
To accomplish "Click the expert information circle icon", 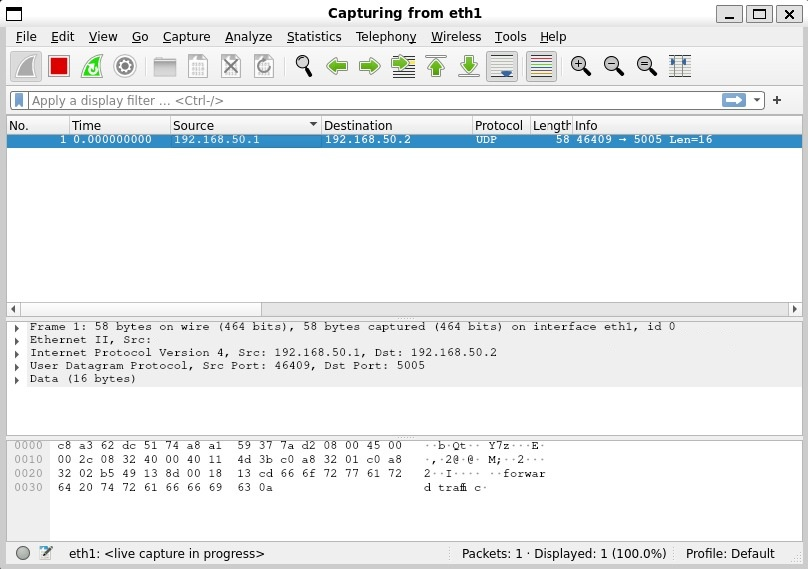I will 23,553.
